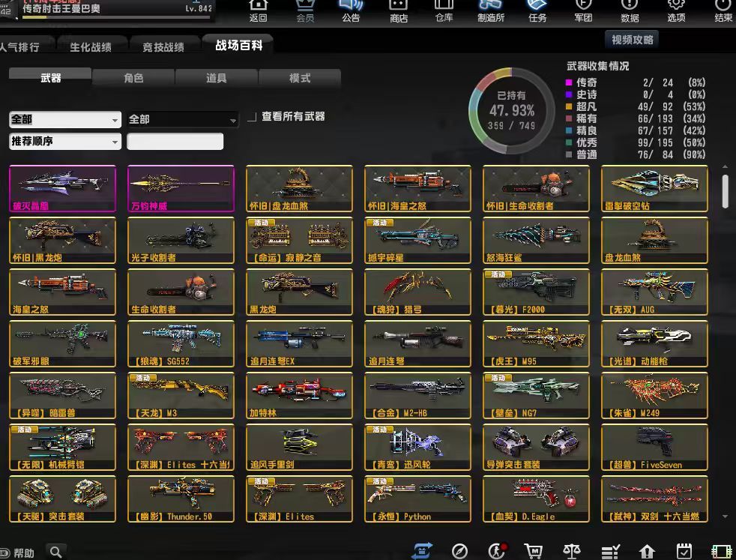Click the shopping cart icon in bottom bar
The height and width of the screenshot is (560, 736).
(534, 551)
